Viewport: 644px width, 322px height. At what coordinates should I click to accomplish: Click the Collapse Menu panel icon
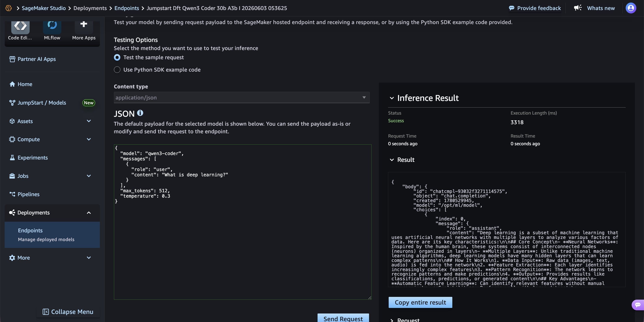click(46, 312)
